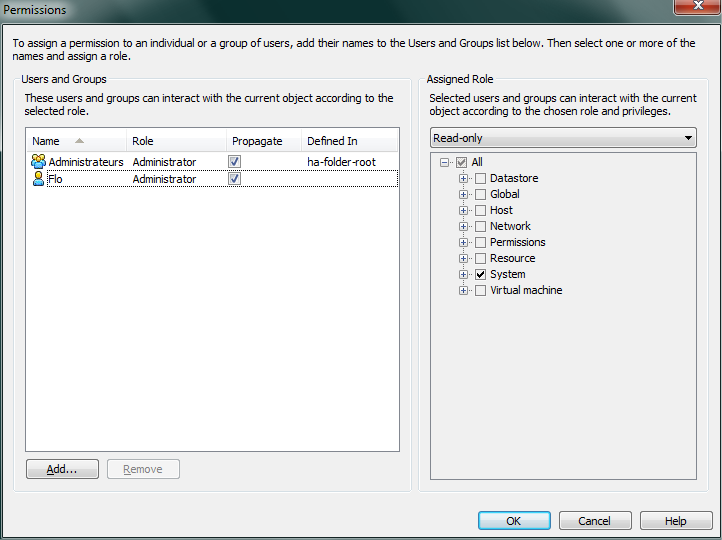Click the Add... button
722x540 pixels.
coord(62,469)
